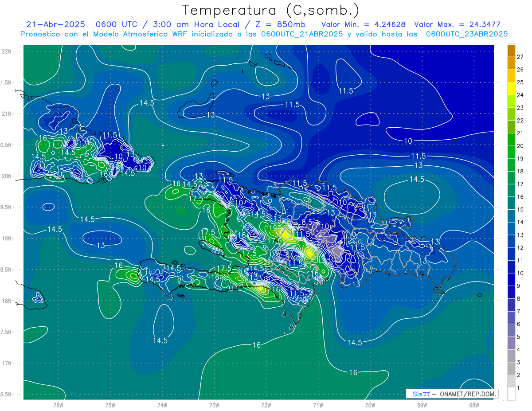Click the "71W" longitude axis label
This screenshot has width=532, height=411.
318,405
